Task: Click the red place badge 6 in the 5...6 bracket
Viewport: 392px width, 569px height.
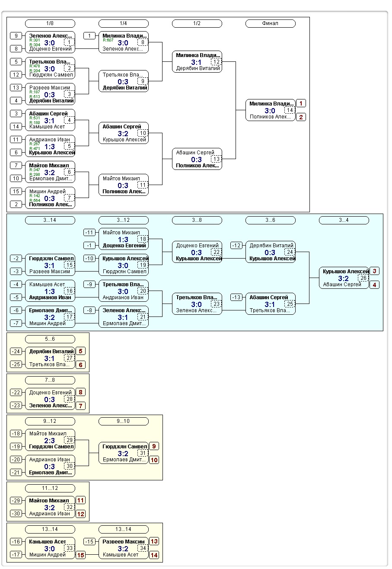Action: click(81, 365)
